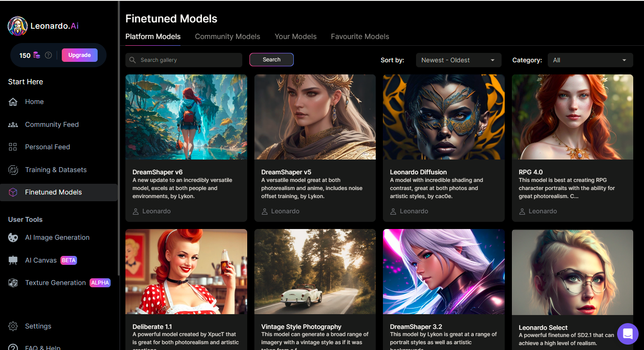
Task: Click the Leonardo.Ai logo avatar
Action: (x=17, y=26)
